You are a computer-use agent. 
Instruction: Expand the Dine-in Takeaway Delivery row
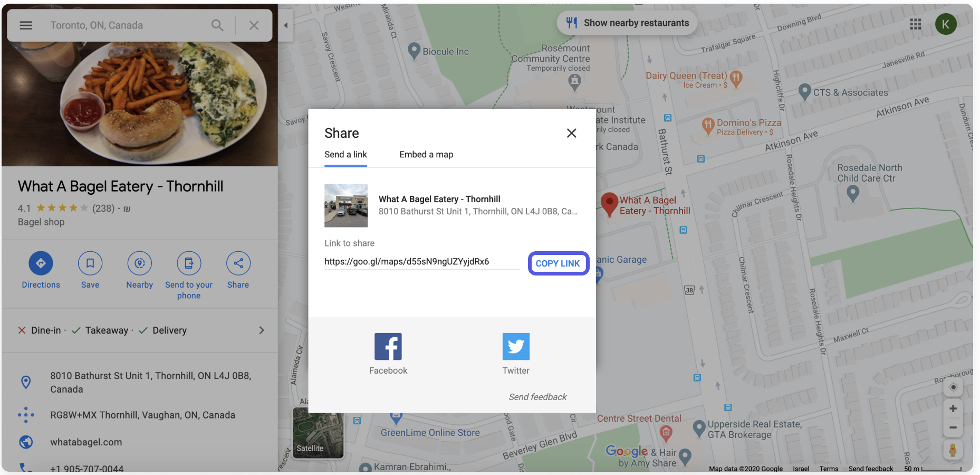140,330
